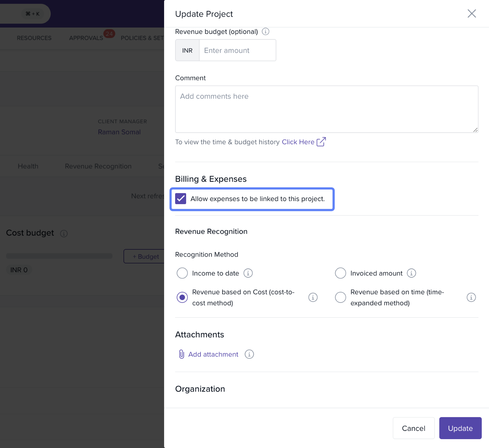
Task: Click the paperclip attachment icon
Action: [x=182, y=354]
